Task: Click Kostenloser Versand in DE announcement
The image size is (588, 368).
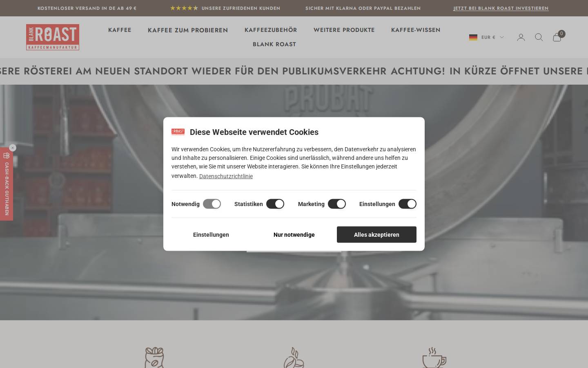Action: [87, 8]
